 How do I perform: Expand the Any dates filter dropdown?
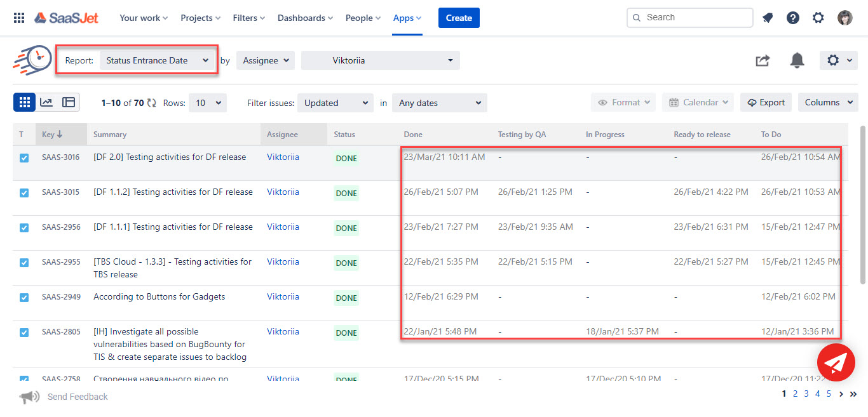click(439, 102)
